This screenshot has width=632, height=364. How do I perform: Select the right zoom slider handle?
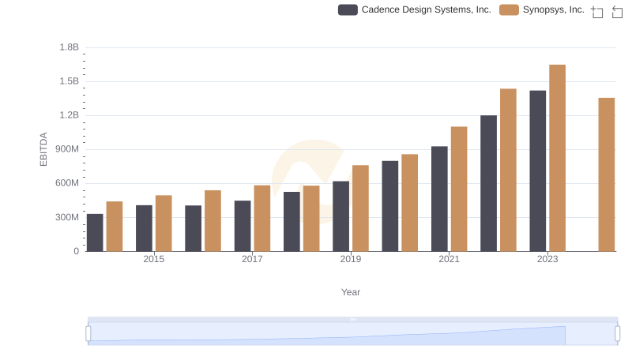click(x=617, y=334)
